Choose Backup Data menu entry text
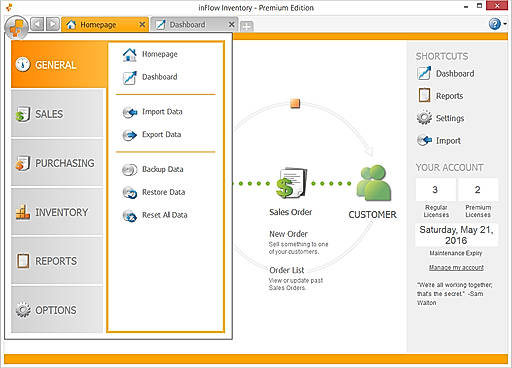This screenshot has height=368, width=512. (163, 169)
